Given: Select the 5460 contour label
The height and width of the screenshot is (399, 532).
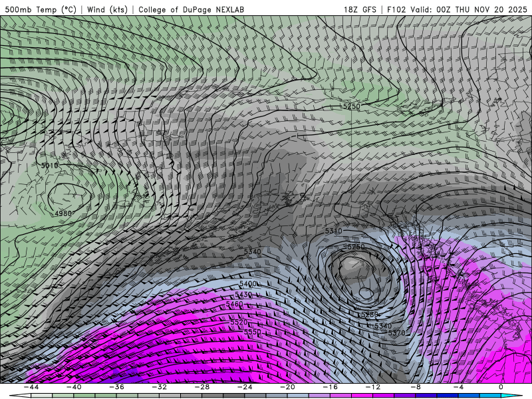Looking at the screenshot, I should (x=235, y=304).
